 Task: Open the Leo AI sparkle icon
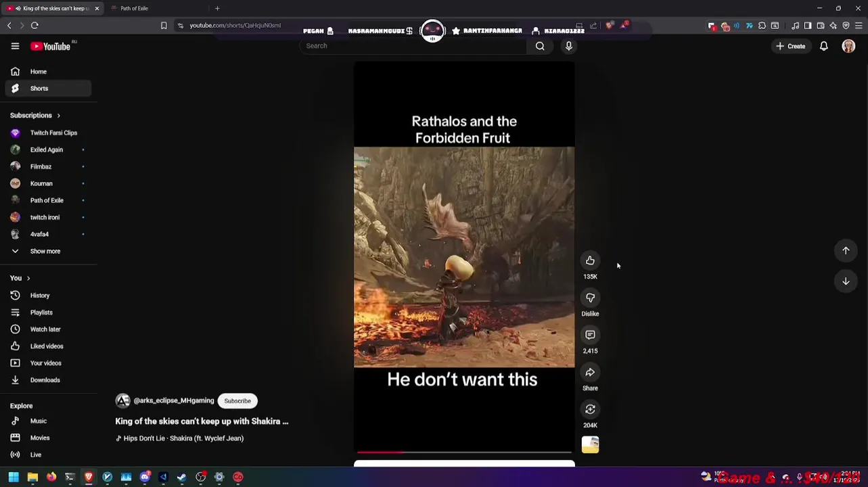coord(833,26)
